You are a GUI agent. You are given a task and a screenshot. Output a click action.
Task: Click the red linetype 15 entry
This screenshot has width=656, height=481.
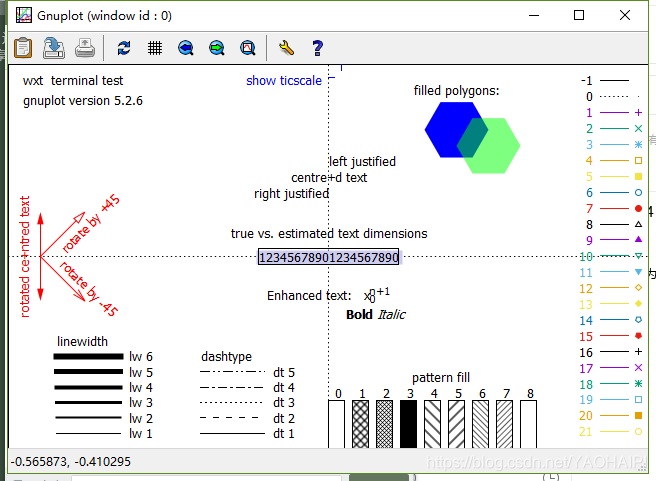tap(611, 336)
